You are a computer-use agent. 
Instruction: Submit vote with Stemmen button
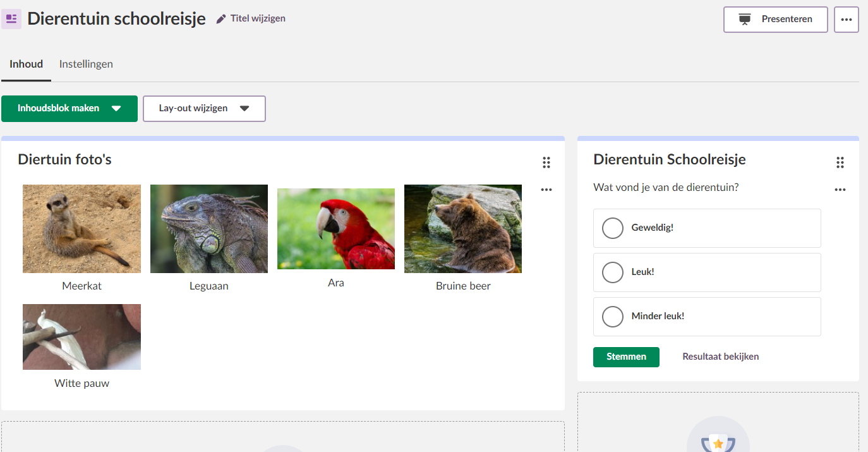tap(626, 357)
